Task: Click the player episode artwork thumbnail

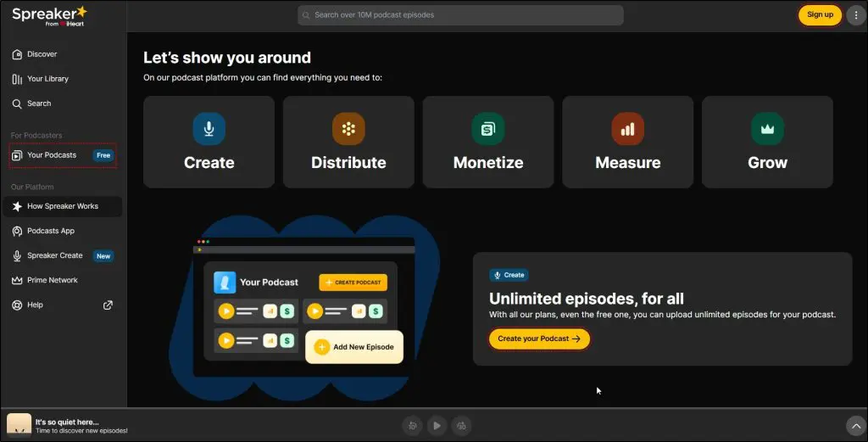Action: coord(19,425)
